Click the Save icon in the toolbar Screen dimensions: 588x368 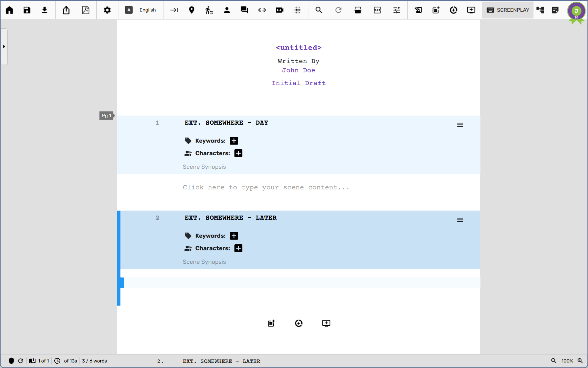point(27,10)
